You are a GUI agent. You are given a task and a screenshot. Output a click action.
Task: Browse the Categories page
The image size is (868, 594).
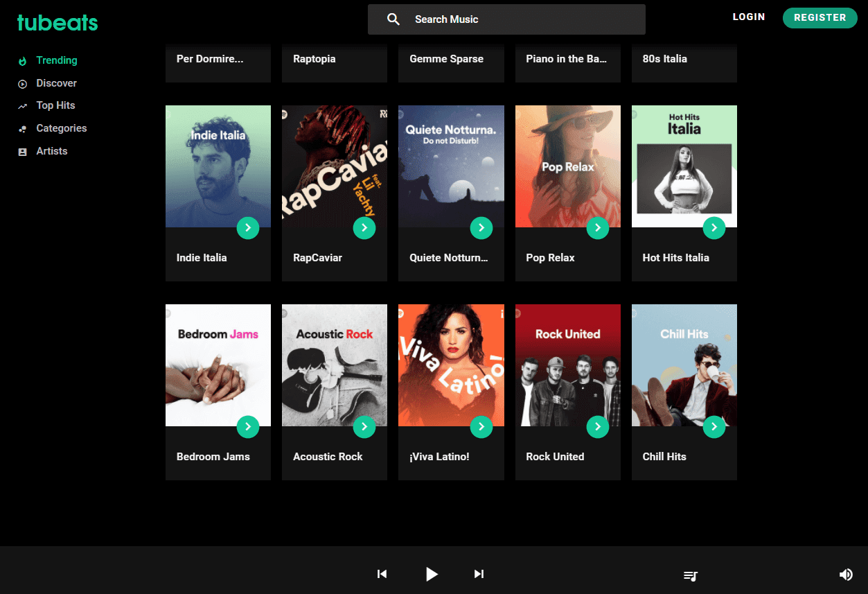point(61,128)
